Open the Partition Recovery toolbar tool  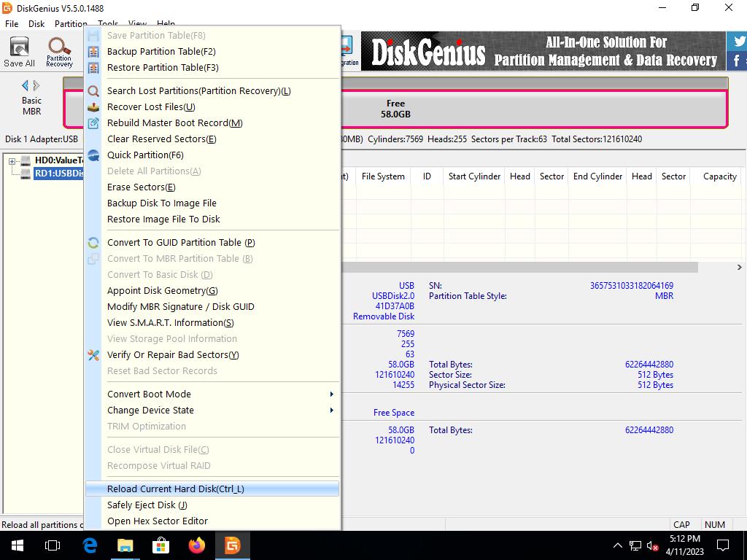pyautogui.click(x=59, y=52)
